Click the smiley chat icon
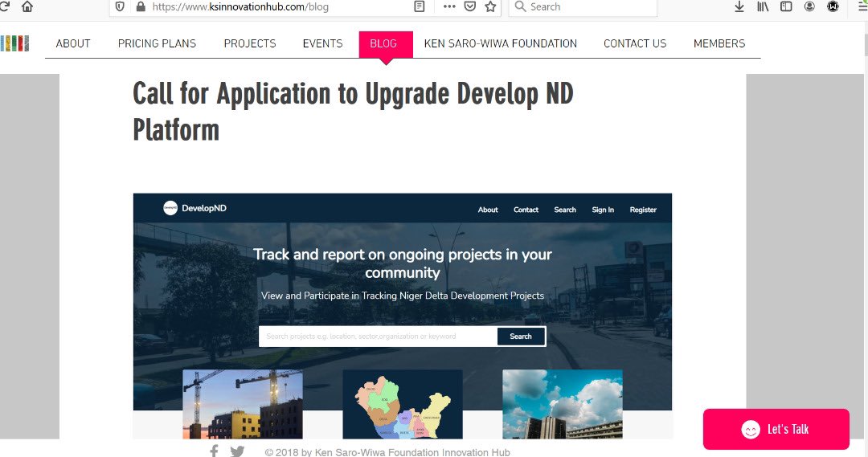 click(x=751, y=430)
